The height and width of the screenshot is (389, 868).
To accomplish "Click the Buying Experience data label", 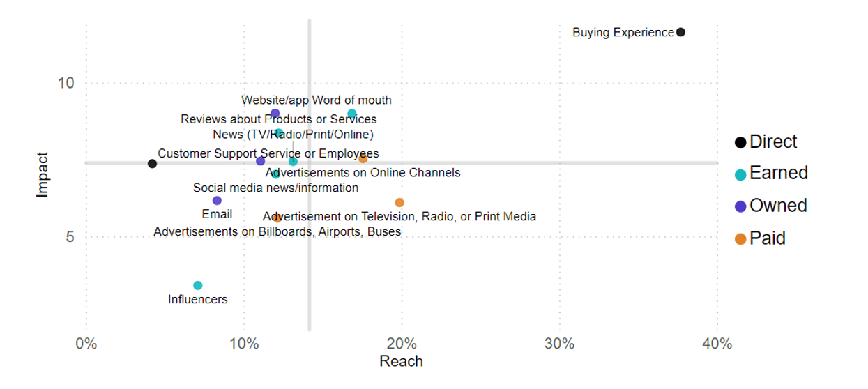I will [x=623, y=33].
